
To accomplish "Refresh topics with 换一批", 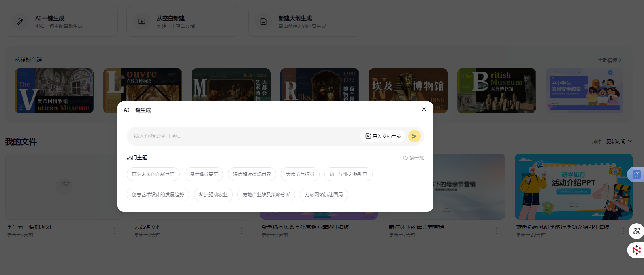I will click(x=413, y=158).
